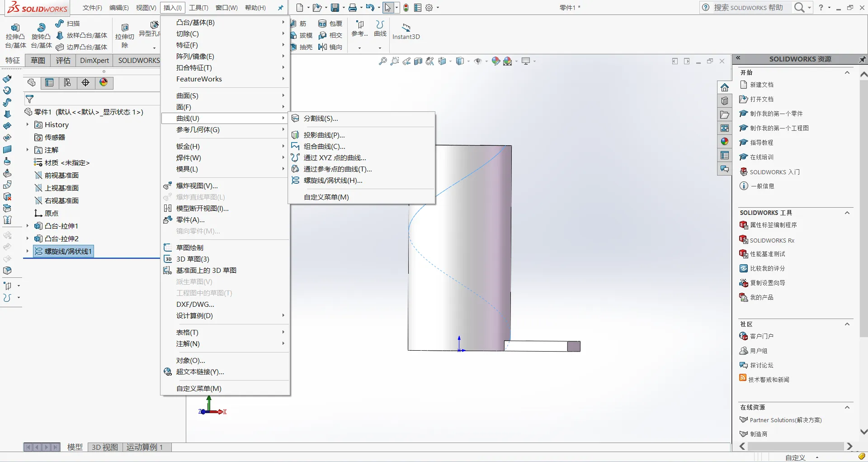Image resolution: width=868 pixels, height=462 pixels.
Task: Collapse the SOLIDWORKS 工具 section
Action: (847, 213)
